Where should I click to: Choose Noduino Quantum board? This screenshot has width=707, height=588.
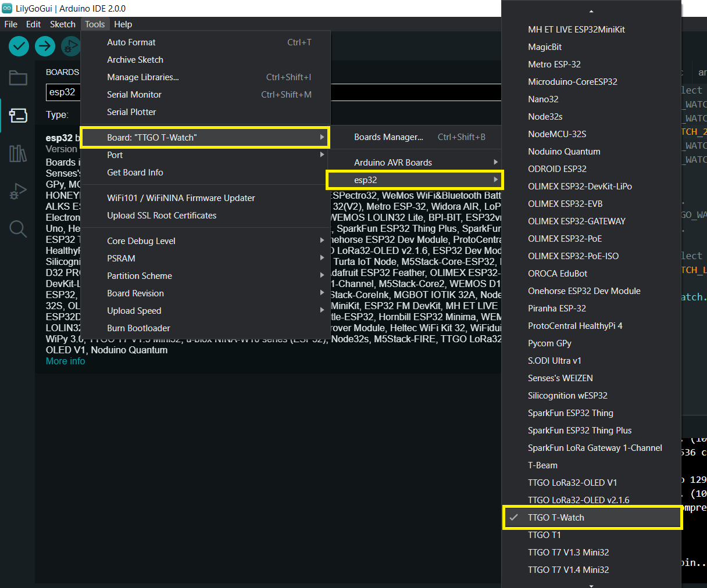591,151
